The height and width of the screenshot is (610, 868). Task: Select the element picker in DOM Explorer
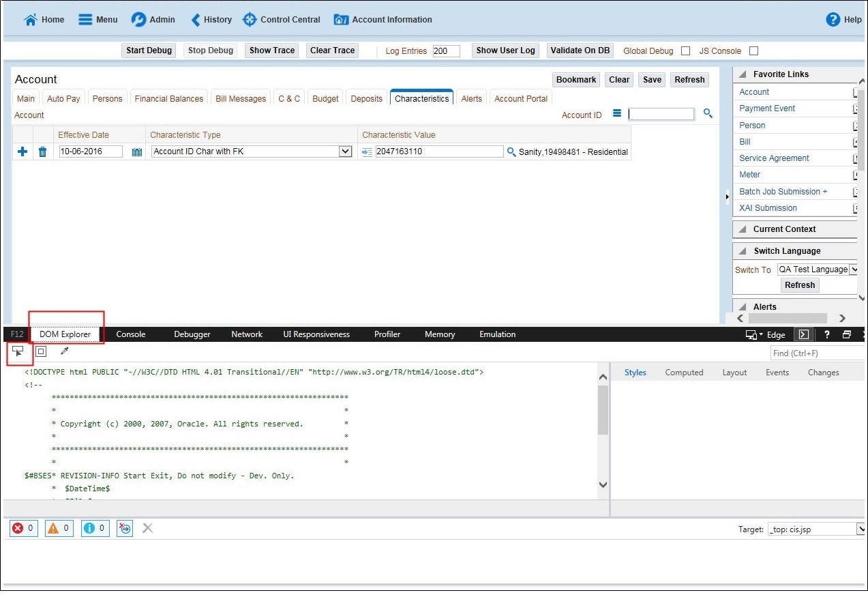(x=19, y=351)
